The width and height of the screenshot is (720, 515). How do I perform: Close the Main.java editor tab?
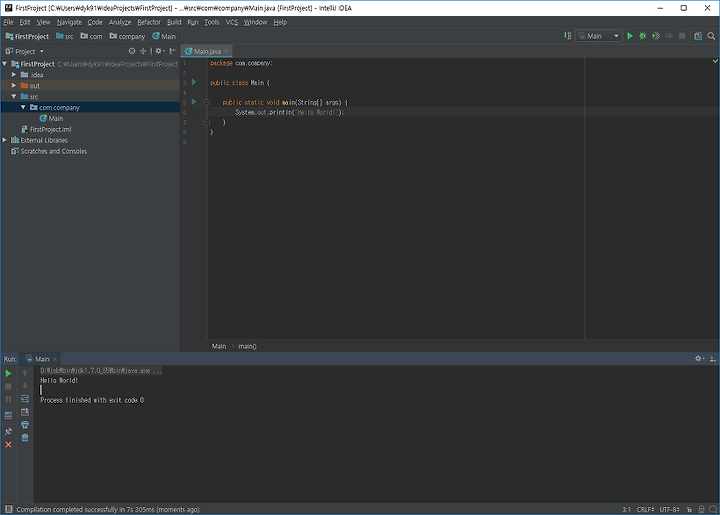tap(226, 51)
